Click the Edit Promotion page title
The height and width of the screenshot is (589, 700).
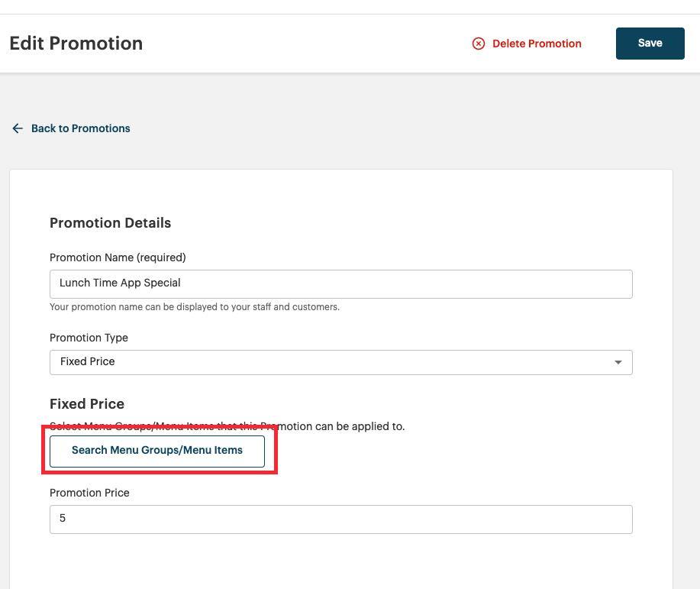[x=76, y=44]
